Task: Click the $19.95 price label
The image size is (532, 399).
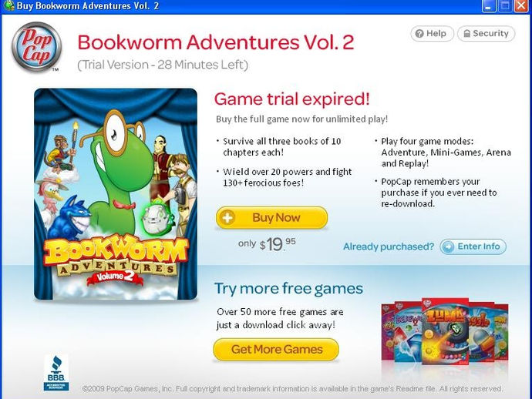Action: tap(278, 243)
